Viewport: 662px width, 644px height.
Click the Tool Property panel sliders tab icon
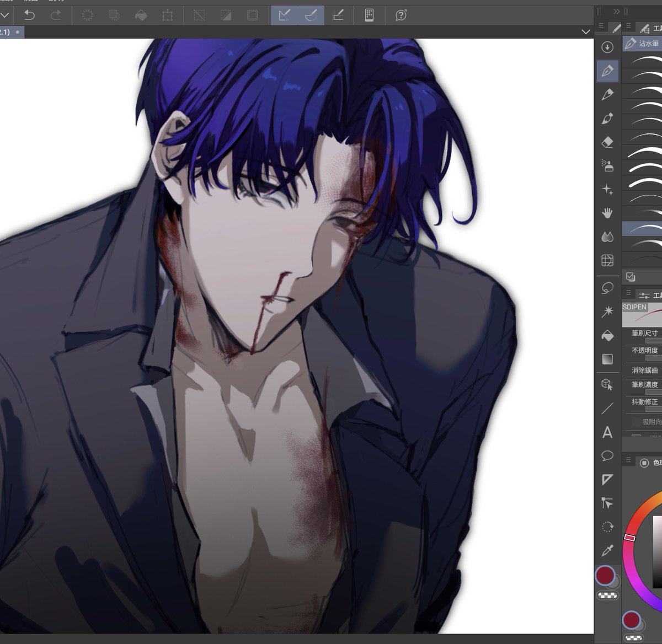click(x=644, y=296)
